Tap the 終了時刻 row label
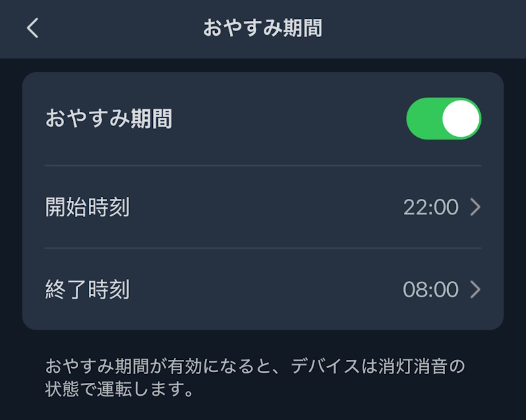 [87, 290]
